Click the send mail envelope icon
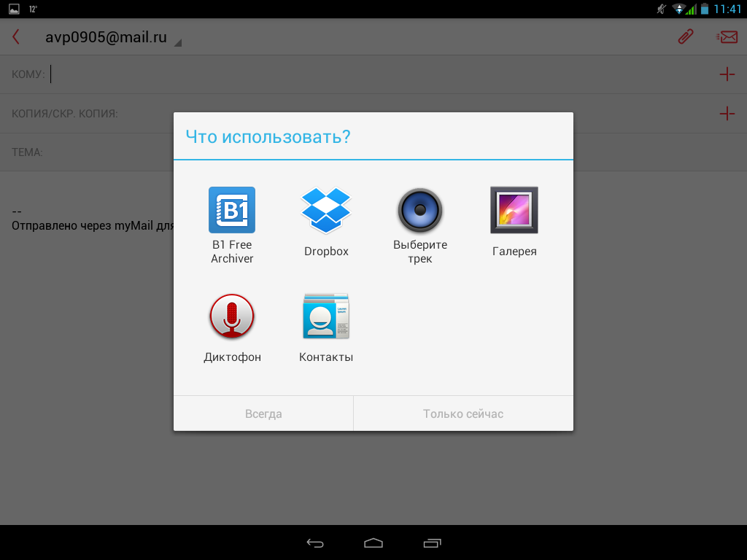Viewport: 747px width, 560px height. pyautogui.click(x=727, y=36)
